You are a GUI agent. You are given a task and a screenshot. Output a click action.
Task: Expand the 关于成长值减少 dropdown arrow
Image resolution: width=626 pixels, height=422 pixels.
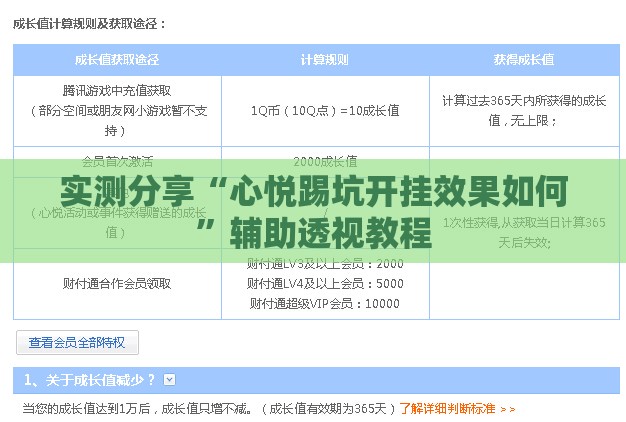point(169,379)
